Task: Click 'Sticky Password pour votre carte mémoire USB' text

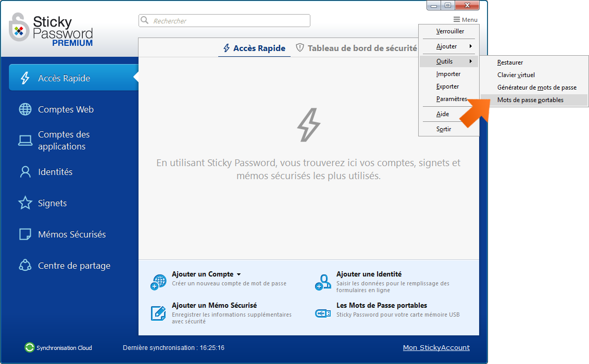Action: coord(398,315)
